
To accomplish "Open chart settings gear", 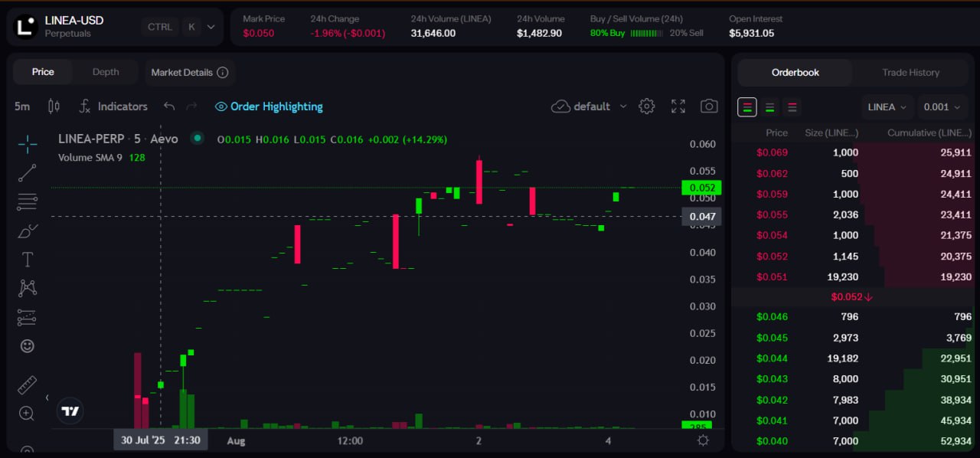I will click(647, 106).
